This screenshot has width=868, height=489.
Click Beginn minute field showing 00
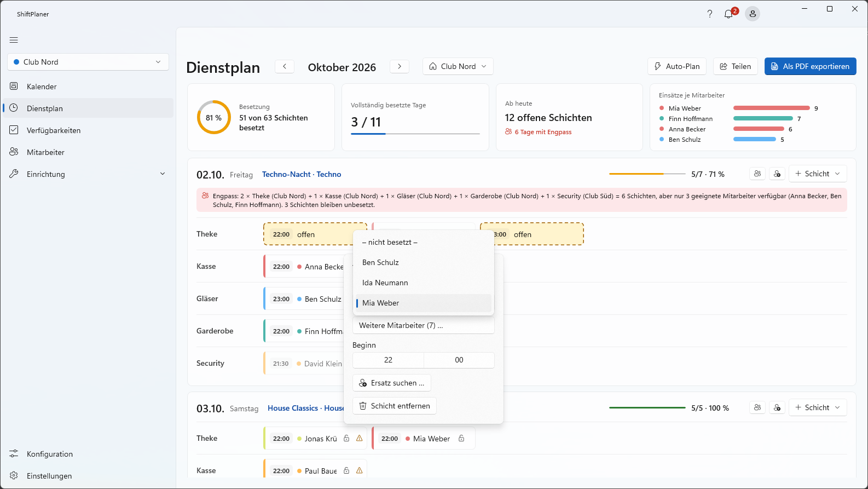pos(459,360)
